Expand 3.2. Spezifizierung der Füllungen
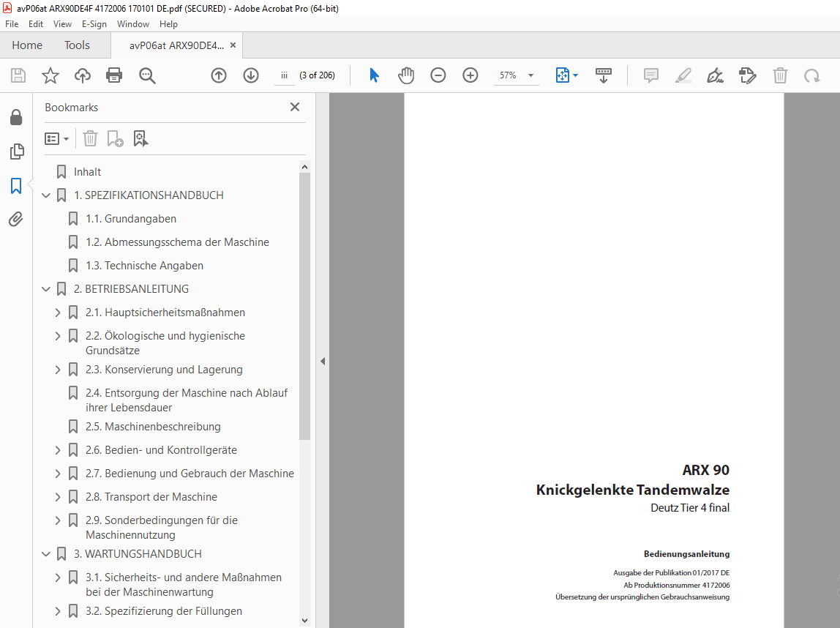The width and height of the screenshot is (840, 628). coord(58,611)
